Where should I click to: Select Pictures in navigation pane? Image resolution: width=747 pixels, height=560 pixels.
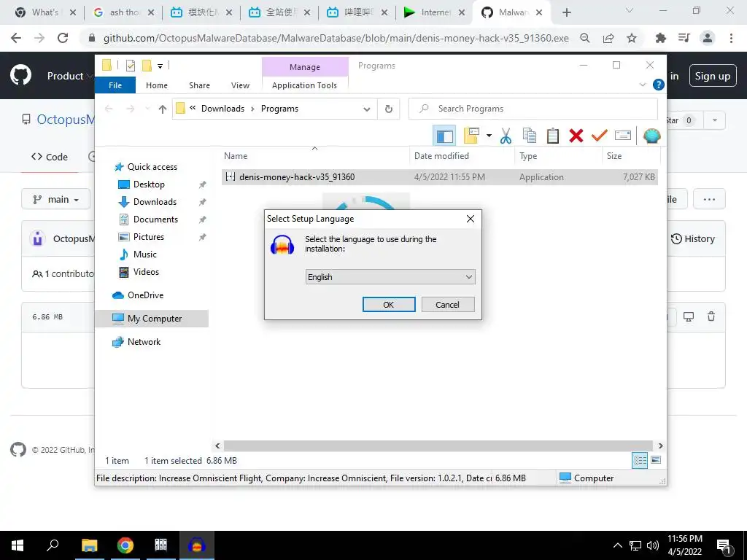149,237
